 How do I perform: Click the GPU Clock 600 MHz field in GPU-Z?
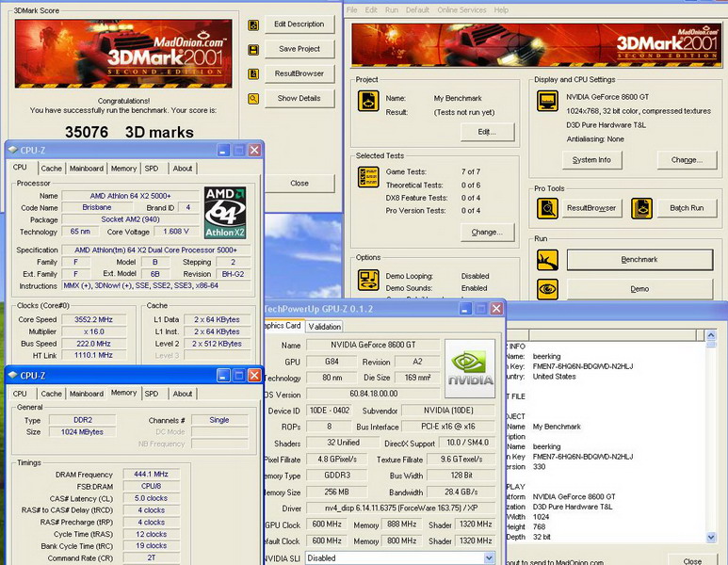click(327, 525)
